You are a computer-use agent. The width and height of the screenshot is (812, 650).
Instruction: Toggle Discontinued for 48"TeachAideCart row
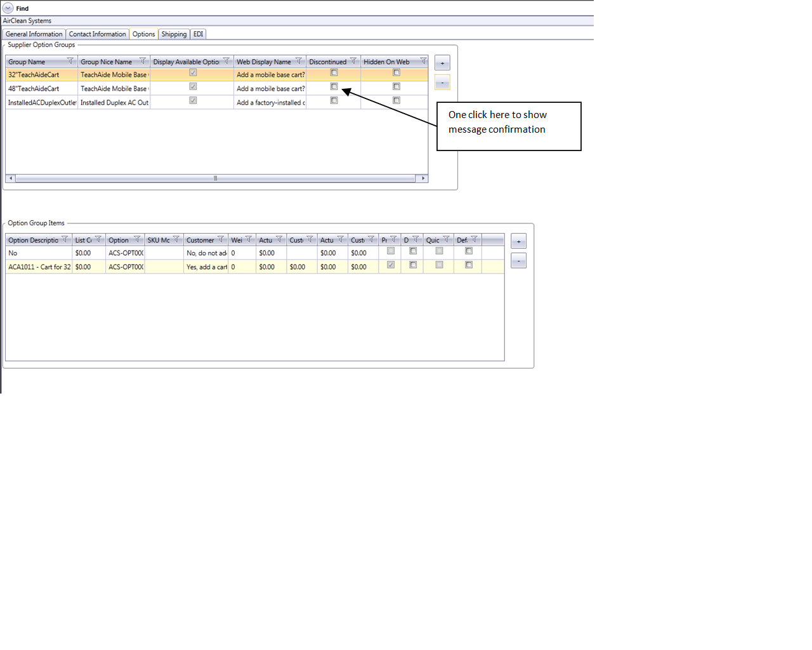(334, 87)
